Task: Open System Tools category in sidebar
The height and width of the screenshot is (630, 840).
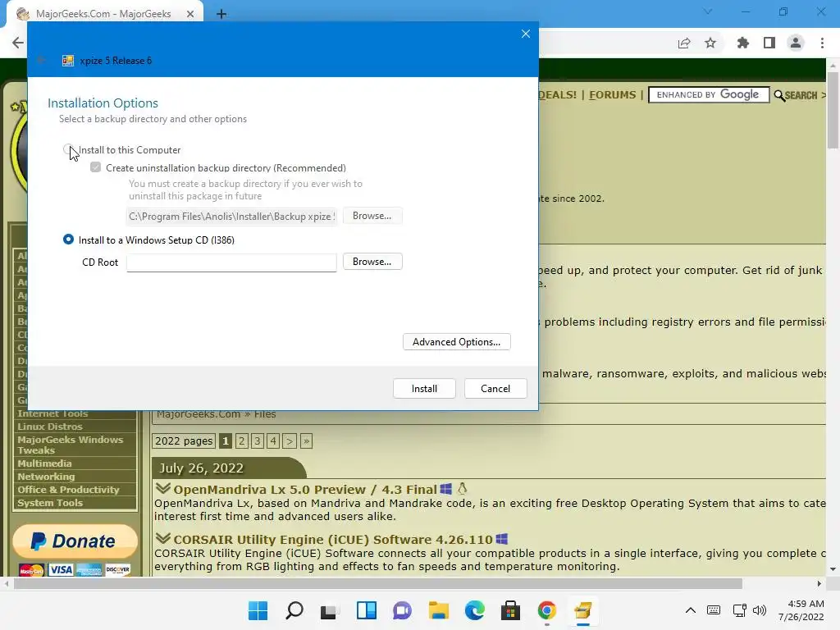Action: click(x=50, y=503)
